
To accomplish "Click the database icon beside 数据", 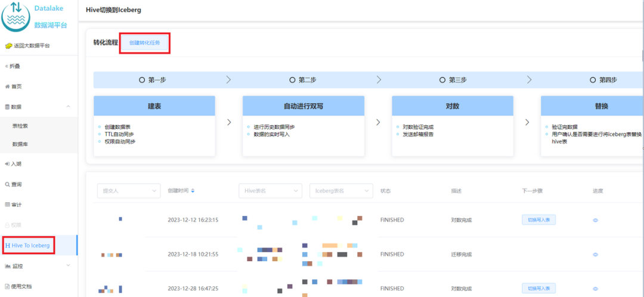I will [7, 107].
